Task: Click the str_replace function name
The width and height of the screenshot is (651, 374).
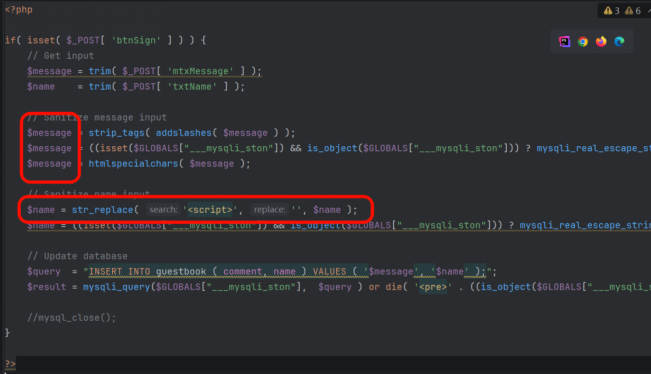Action: tap(103, 210)
